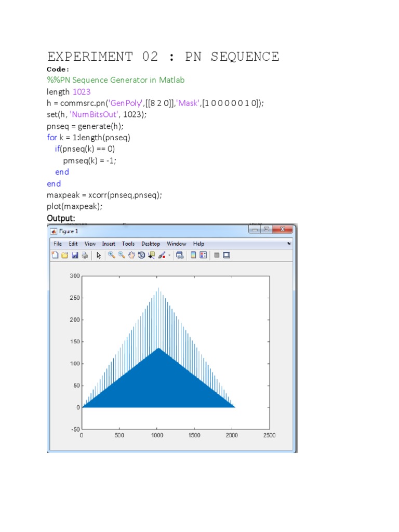Click the Brush data tool icon
This screenshot has width=399, height=532.
click(162, 255)
